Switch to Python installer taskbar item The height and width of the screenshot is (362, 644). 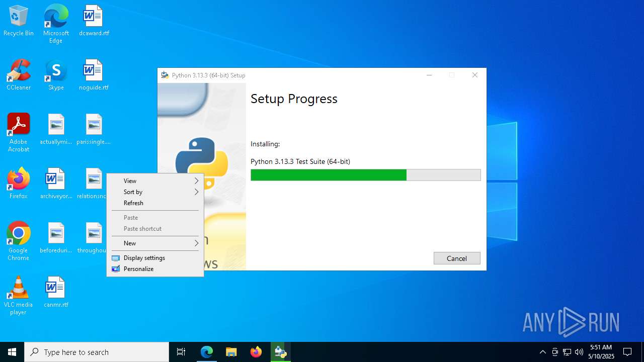pyautogui.click(x=281, y=352)
